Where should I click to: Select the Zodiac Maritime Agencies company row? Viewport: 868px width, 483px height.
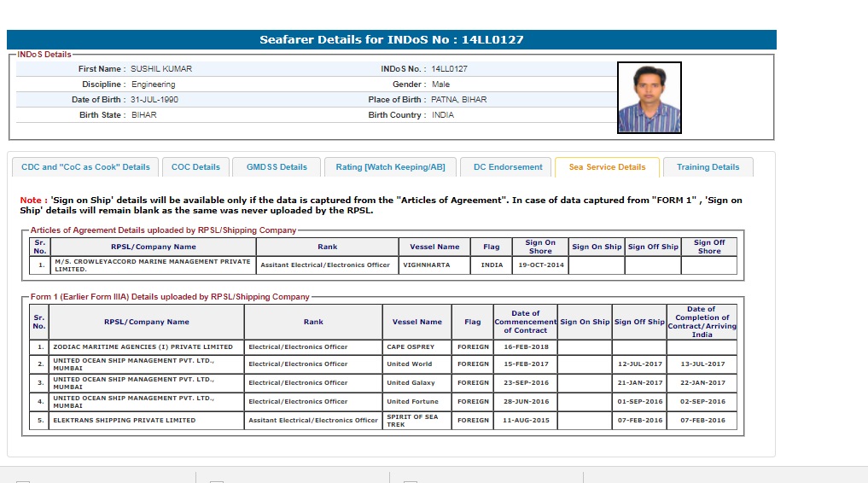(143, 347)
